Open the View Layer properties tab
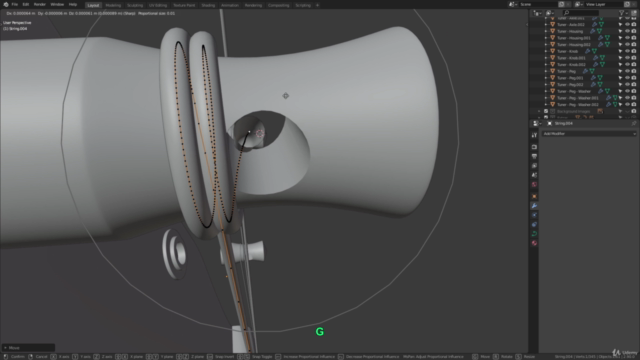This screenshot has width=640, height=360. tap(534, 166)
